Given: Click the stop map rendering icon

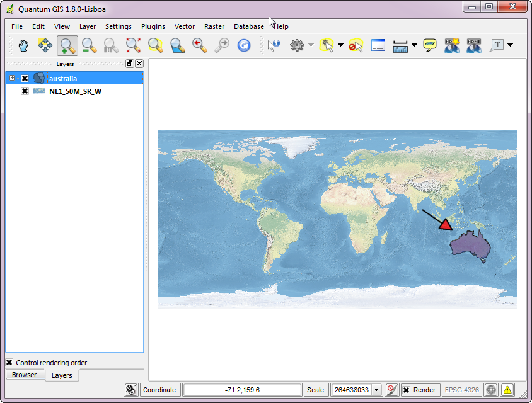Looking at the screenshot, I should click(392, 390).
